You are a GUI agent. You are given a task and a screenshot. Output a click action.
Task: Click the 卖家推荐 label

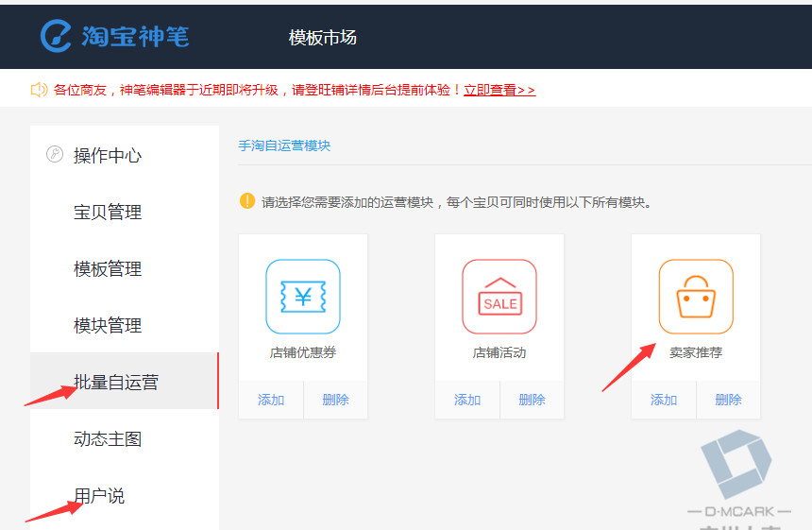click(x=696, y=352)
